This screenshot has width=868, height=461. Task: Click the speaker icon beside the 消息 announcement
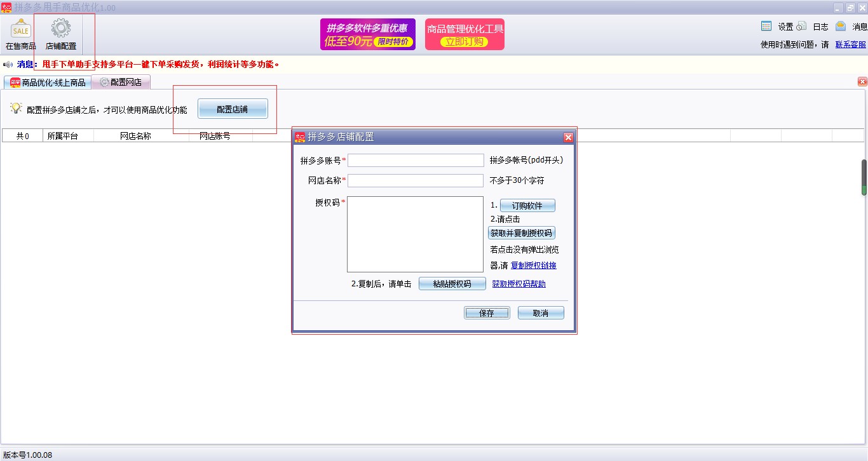[x=8, y=63]
